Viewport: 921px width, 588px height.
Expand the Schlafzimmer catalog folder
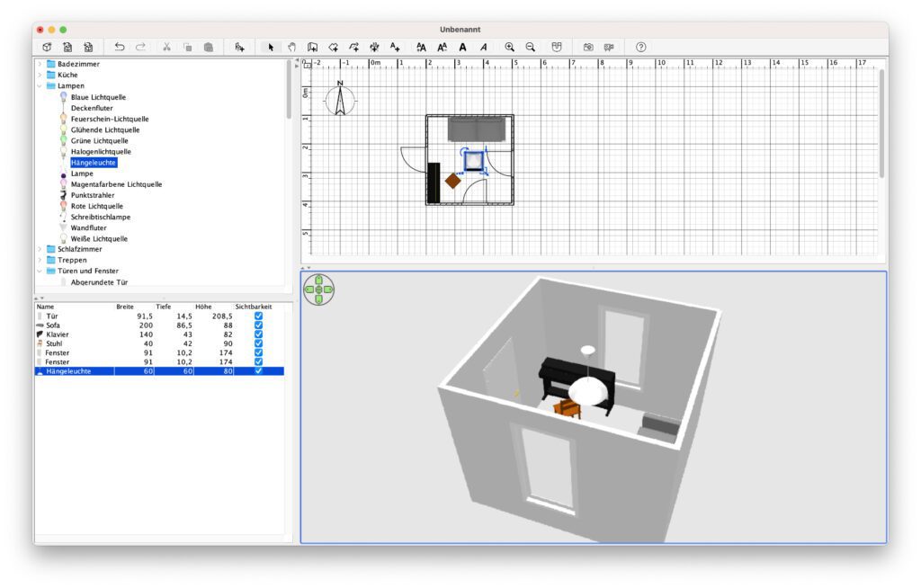[x=40, y=249]
